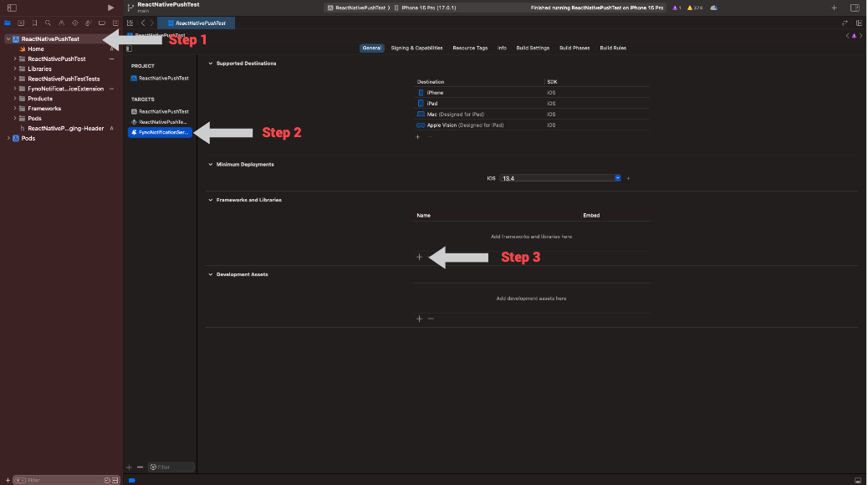
Task: Open the Debug navigator
Action: [x=88, y=23]
